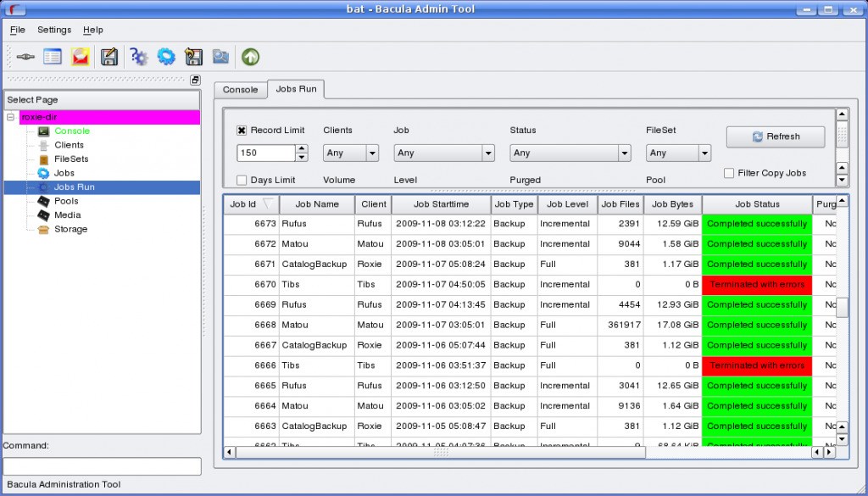The height and width of the screenshot is (496, 868).
Task: Click the jobs table vertical scrollbar handle
Action: [x=842, y=308]
